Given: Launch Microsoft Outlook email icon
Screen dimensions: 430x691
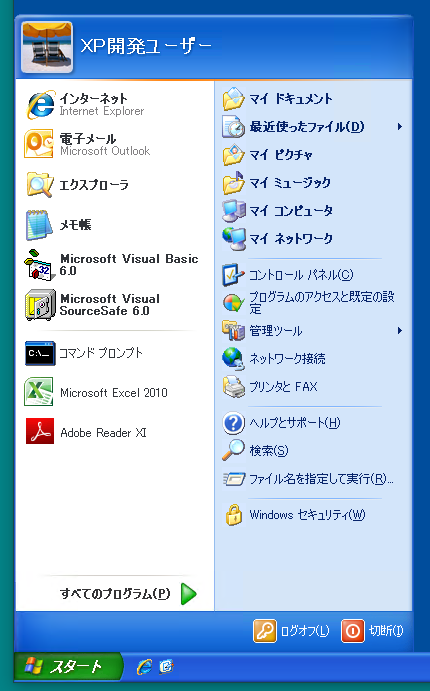Looking at the screenshot, I should click(39, 144).
